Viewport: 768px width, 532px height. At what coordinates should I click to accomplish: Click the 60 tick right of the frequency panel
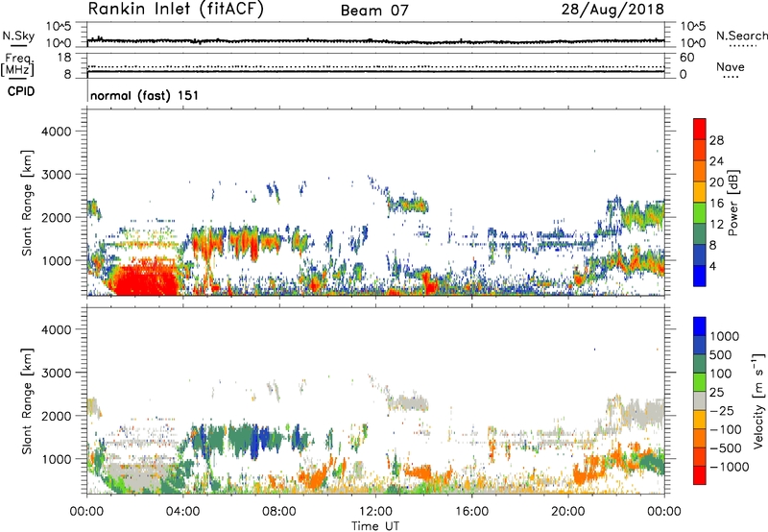coord(686,58)
